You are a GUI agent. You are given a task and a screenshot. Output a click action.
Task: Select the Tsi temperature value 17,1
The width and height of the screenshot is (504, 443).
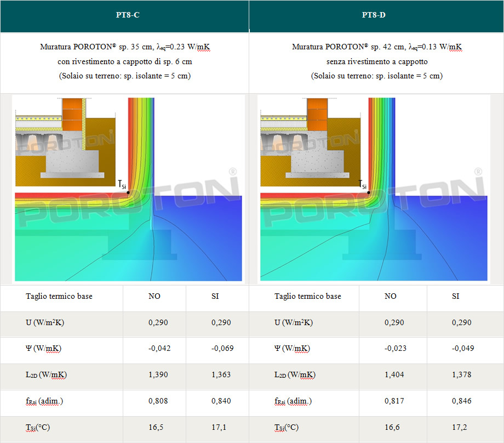click(x=219, y=428)
